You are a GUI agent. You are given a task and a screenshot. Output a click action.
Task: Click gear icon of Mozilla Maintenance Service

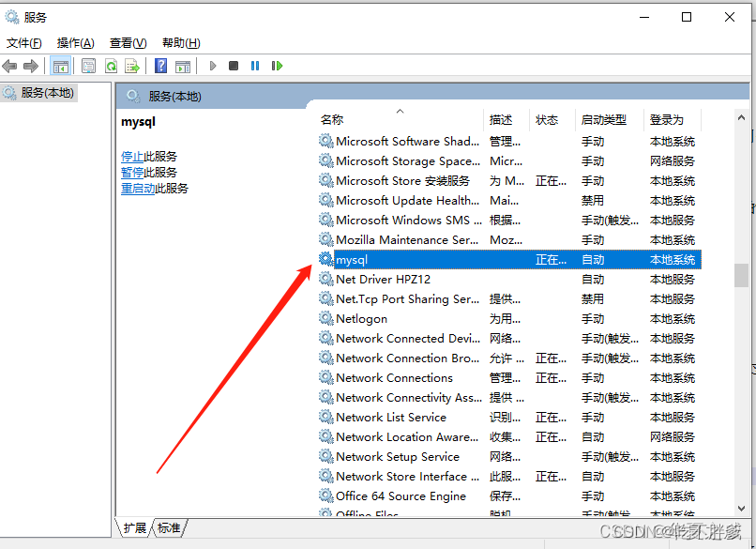(326, 239)
